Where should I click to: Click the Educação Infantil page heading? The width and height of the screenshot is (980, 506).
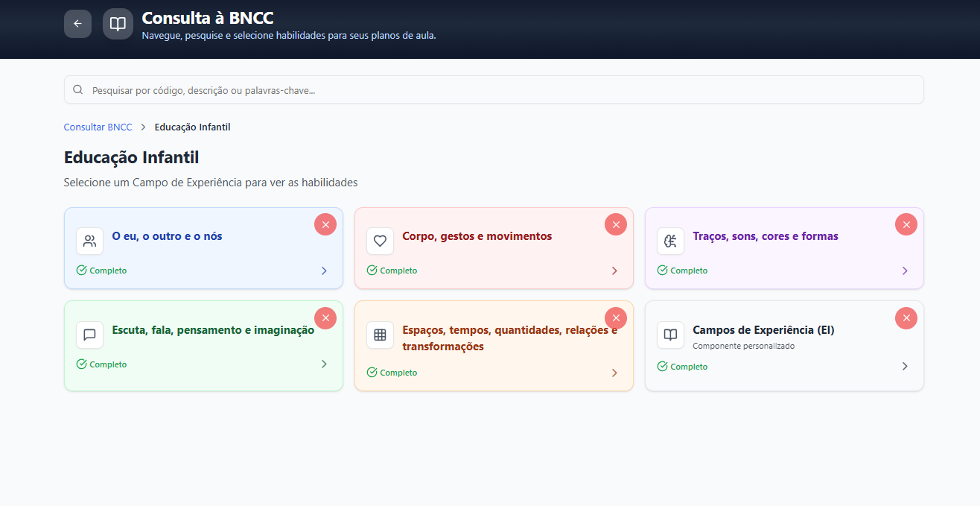(131, 157)
